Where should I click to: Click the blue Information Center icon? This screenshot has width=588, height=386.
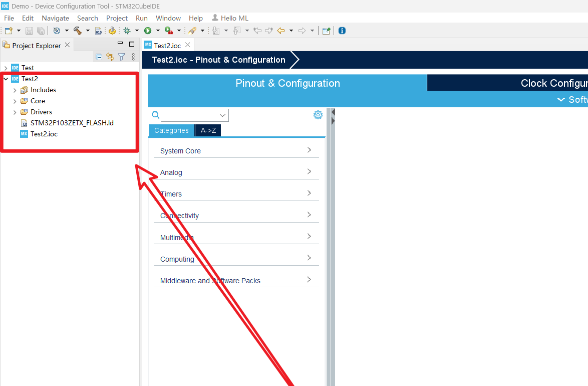342,31
